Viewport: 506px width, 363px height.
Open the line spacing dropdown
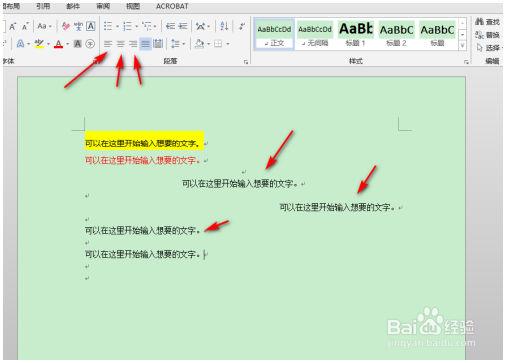[x=178, y=44]
